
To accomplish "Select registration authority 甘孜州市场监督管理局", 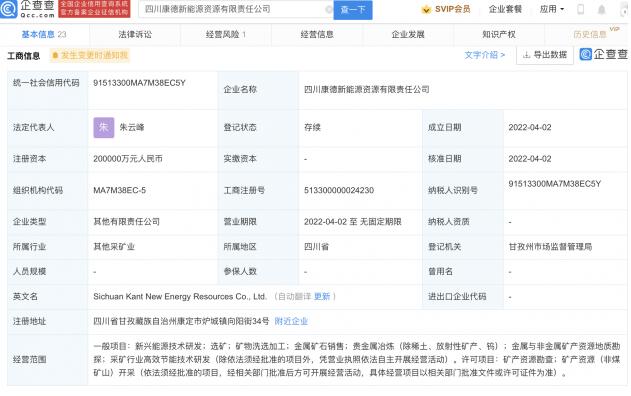I will click(550, 247).
